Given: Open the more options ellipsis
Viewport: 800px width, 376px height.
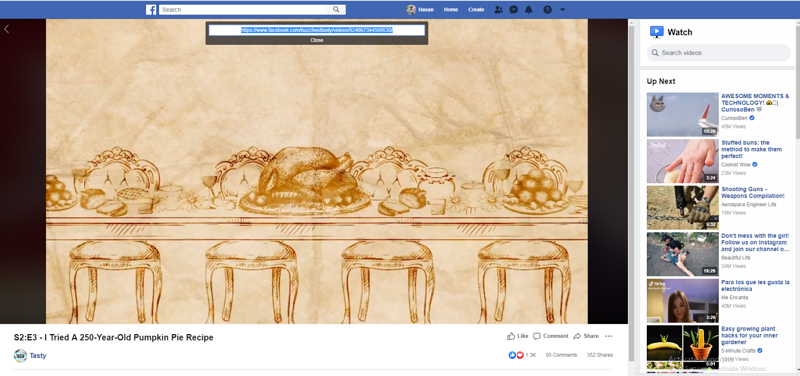Looking at the screenshot, I should 608,336.
